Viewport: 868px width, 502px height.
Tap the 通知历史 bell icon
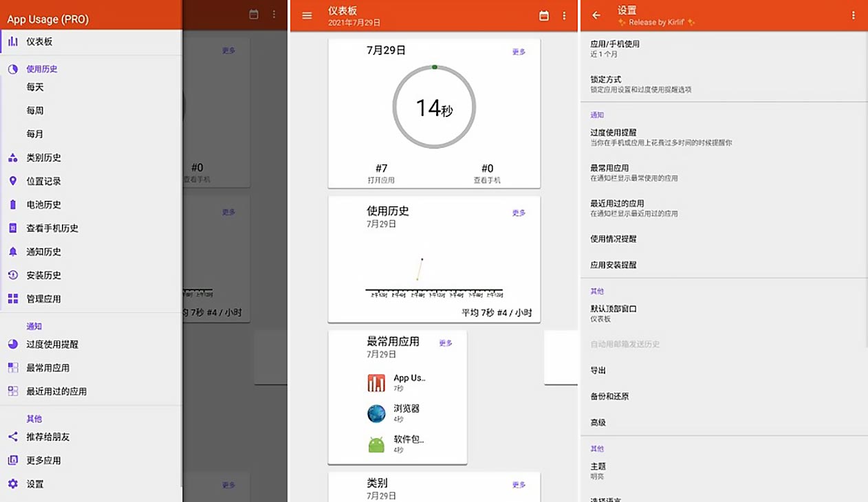tap(12, 252)
